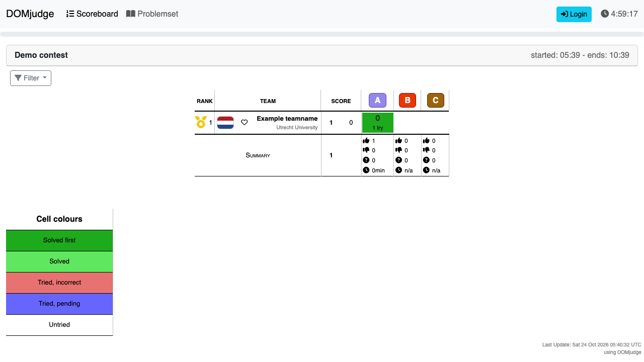Screen dimensions: 644x362
Task: Click the Utrecht University affiliation text
Action: coord(297,128)
